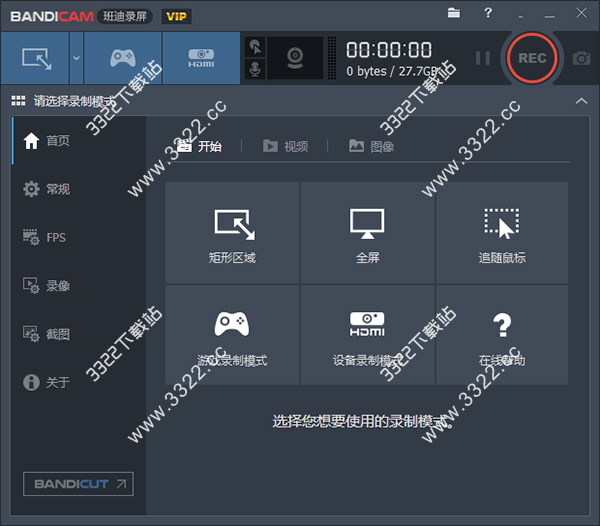Choose the 追随鼠标 follow-mouse tile
Image resolution: width=600 pixels, height=526 pixels.
tap(502, 233)
